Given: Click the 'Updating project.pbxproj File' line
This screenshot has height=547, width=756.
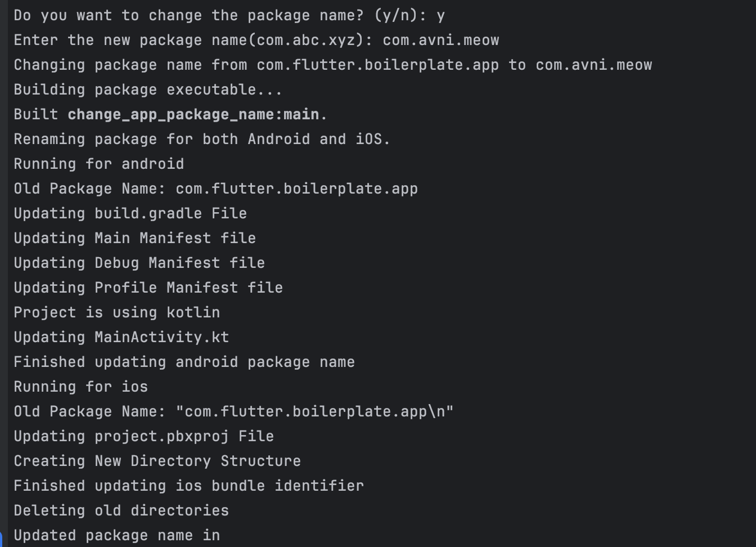Looking at the screenshot, I should [x=144, y=436].
